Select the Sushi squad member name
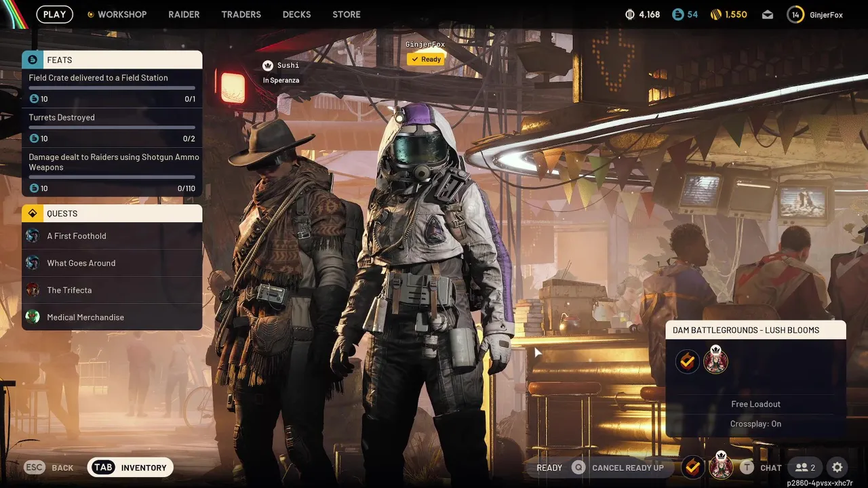The height and width of the screenshot is (488, 868). 288,65
